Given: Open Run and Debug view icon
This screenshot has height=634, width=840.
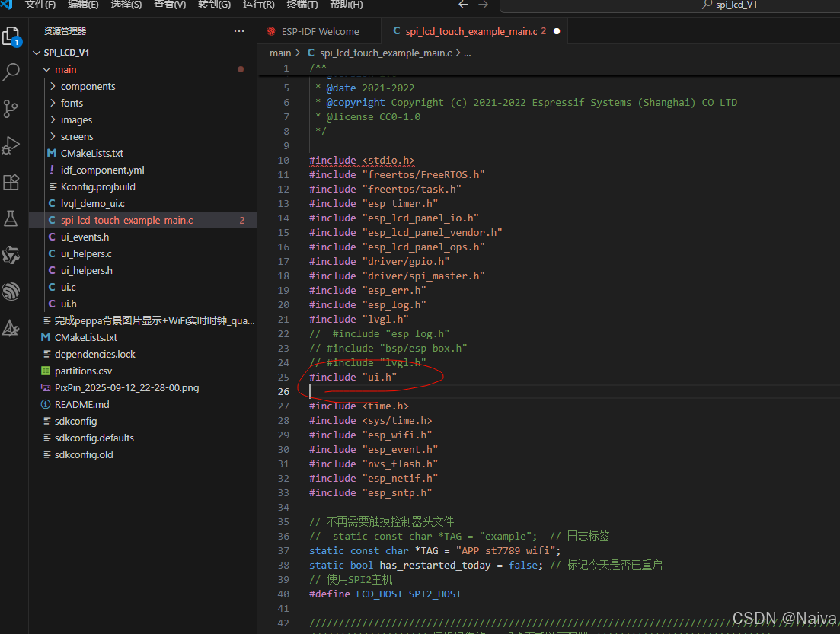Looking at the screenshot, I should point(11,145).
